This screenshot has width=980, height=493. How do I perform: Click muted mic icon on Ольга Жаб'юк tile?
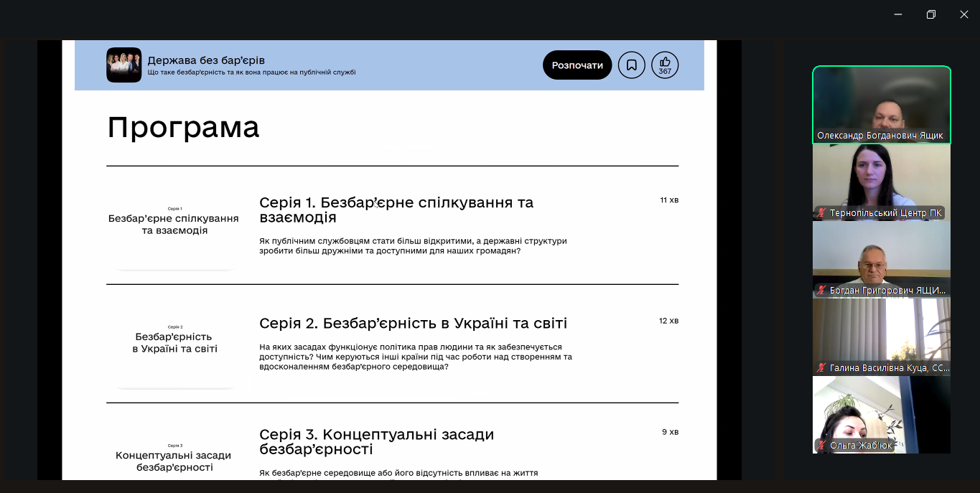point(821,446)
